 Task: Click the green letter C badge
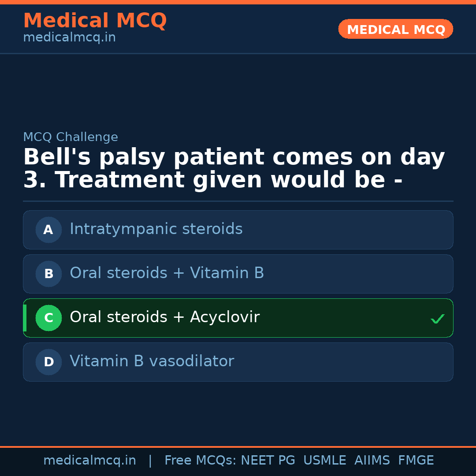48,318
